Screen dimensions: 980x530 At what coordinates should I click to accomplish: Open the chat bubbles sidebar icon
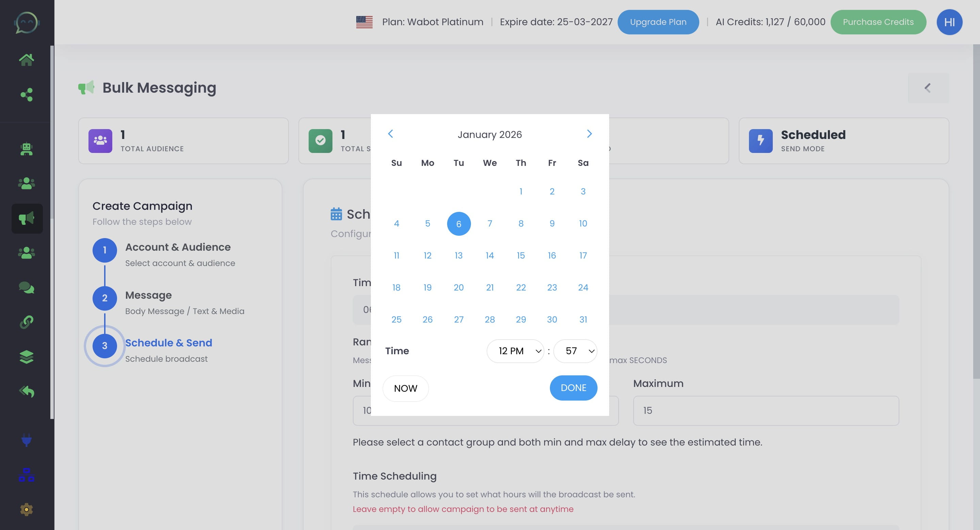(x=26, y=287)
